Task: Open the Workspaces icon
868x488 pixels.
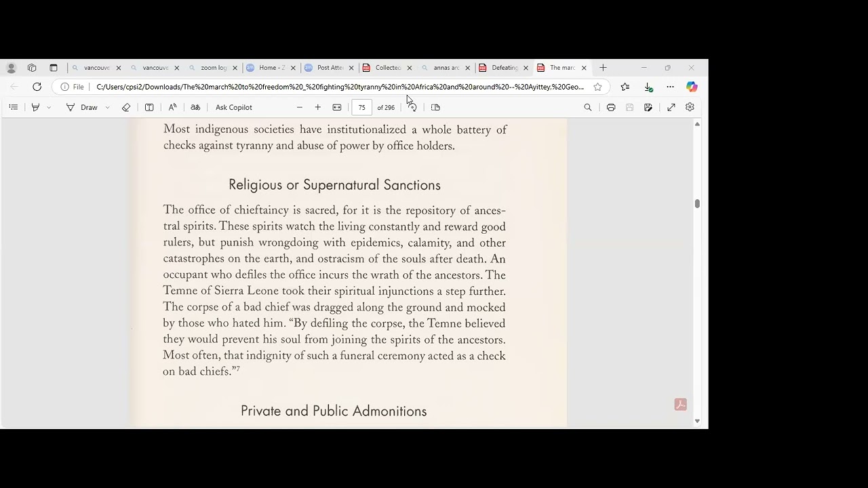Action: tap(32, 68)
